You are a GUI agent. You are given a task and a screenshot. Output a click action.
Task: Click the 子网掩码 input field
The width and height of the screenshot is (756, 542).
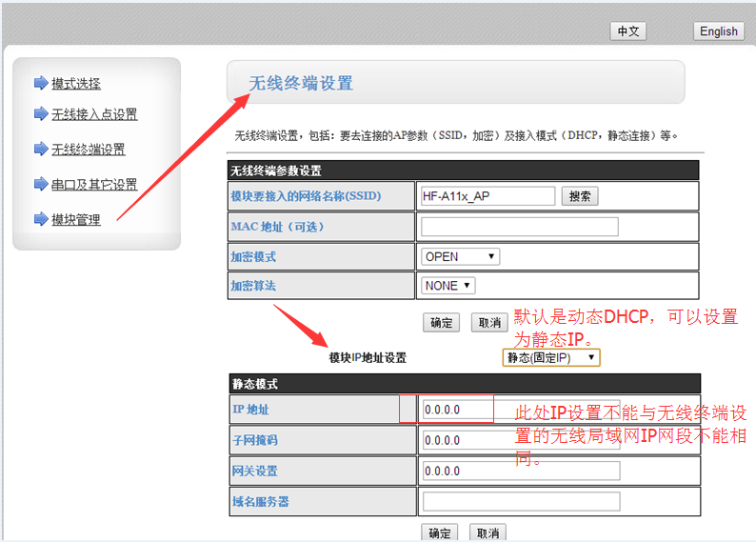point(520,440)
